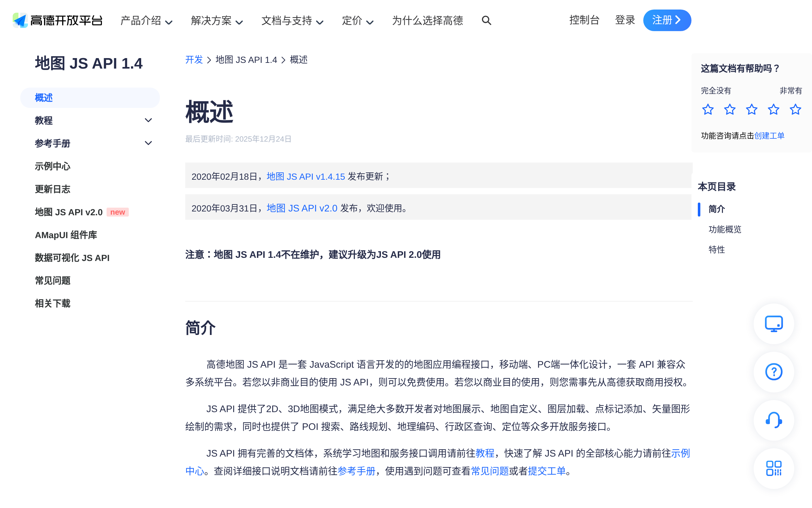Screen dimensions: 812x508
Task: Click the 地图 JS API 1.4 sidebar title
Action: [x=88, y=63]
